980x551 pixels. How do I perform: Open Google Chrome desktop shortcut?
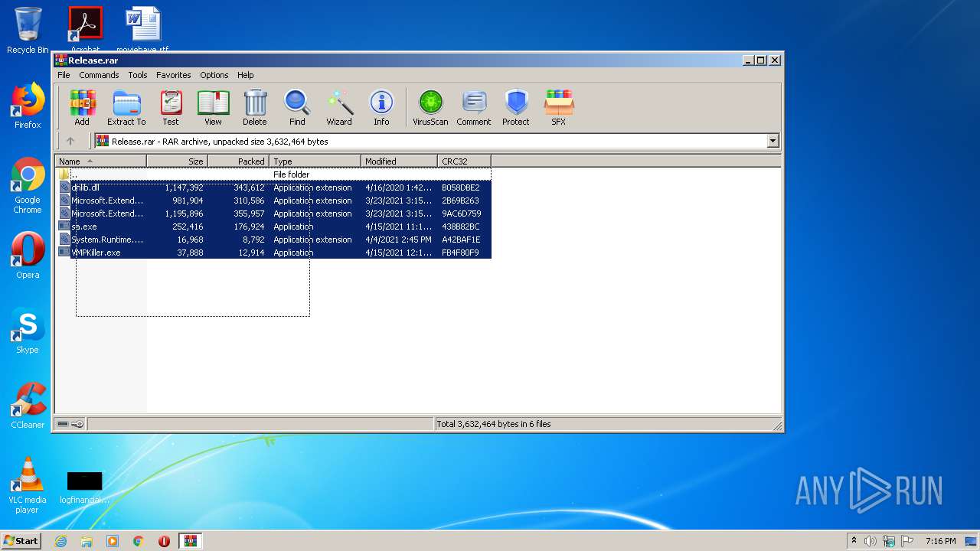(x=28, y=185)
